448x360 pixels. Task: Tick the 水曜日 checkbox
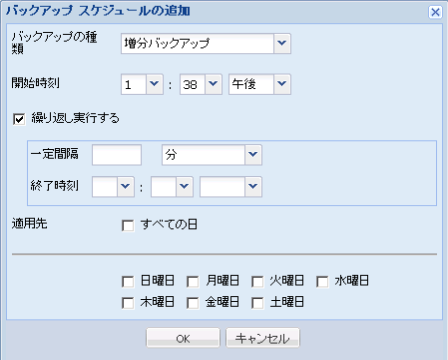click(x=322, y=281)
